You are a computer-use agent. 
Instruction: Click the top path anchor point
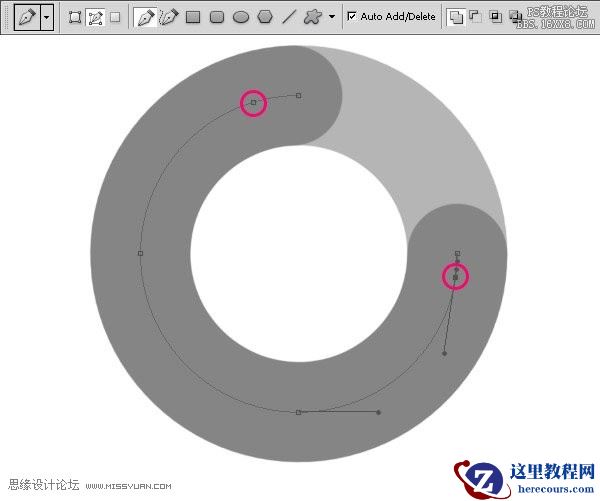(x=298, y=96)
